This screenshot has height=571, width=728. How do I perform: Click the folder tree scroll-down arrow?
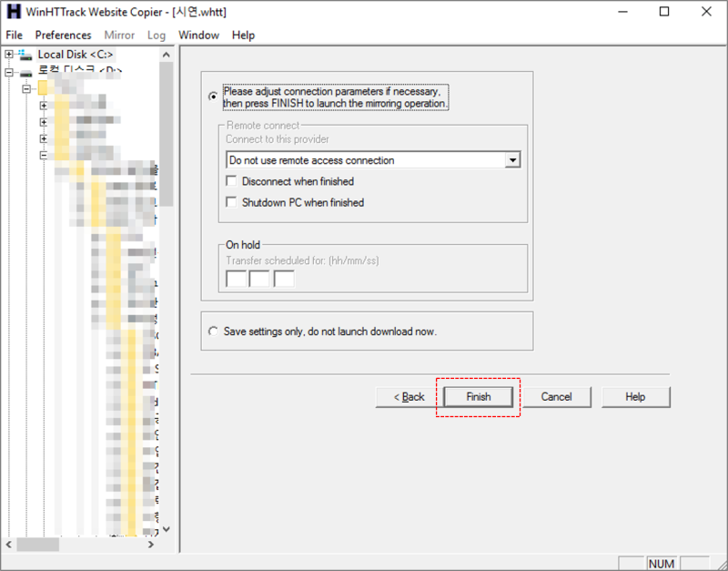167,529
